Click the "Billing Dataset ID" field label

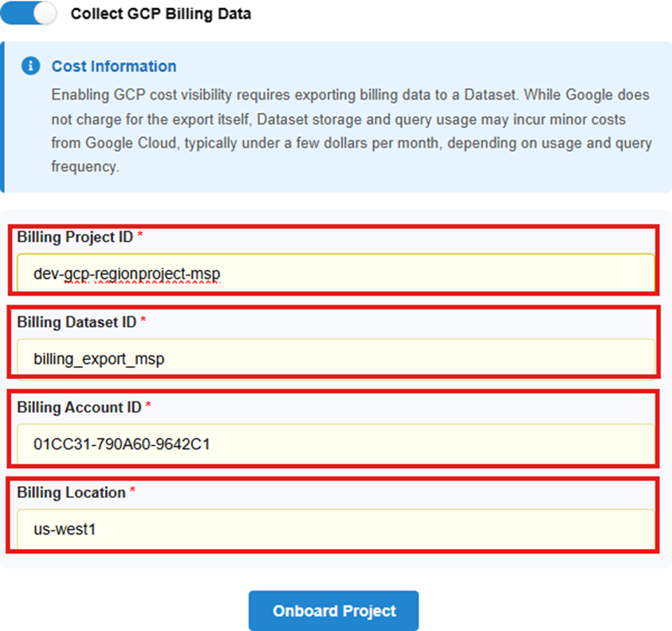[x=77, y=322]
